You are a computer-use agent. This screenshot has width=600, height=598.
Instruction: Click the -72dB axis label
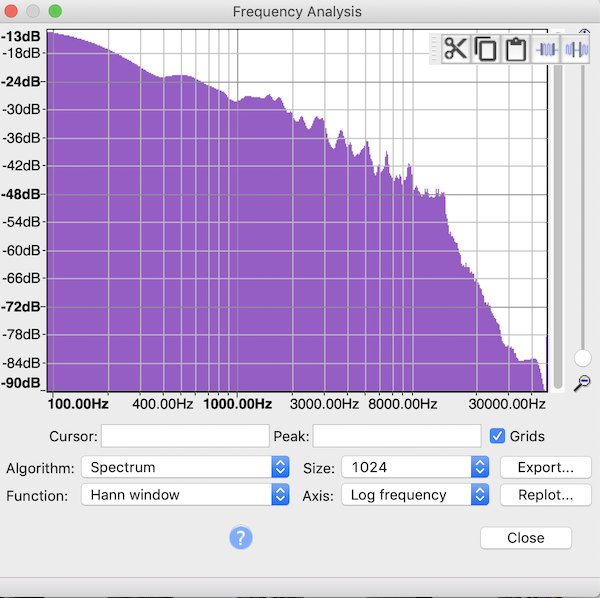pyautogui.click(x=21, y=307)
